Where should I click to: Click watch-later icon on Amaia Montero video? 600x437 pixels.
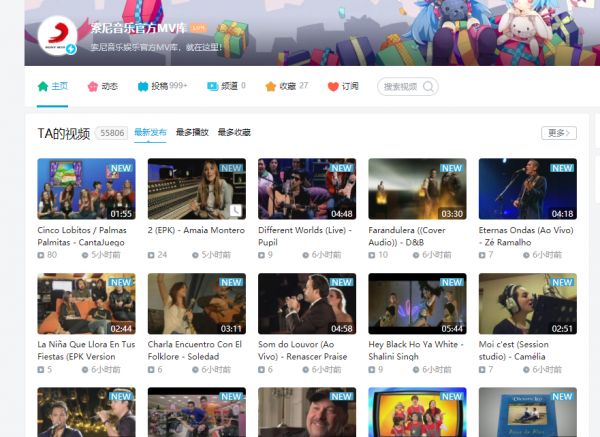235,211
